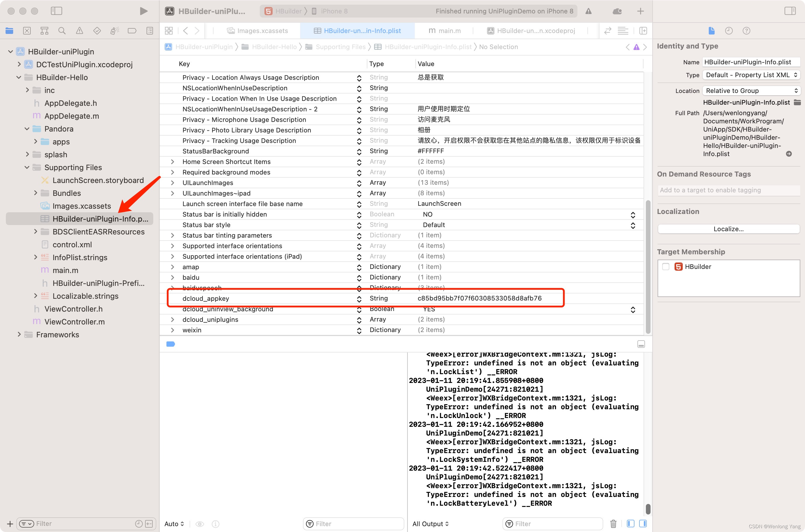Switch to the Images.xcassets tab
Viewport: 805px width, 532px height.
click(257, 31)
